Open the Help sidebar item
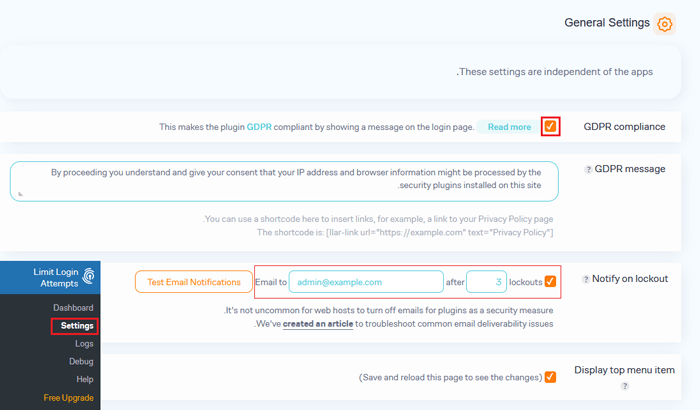The image size is (700, 410). 84,380
